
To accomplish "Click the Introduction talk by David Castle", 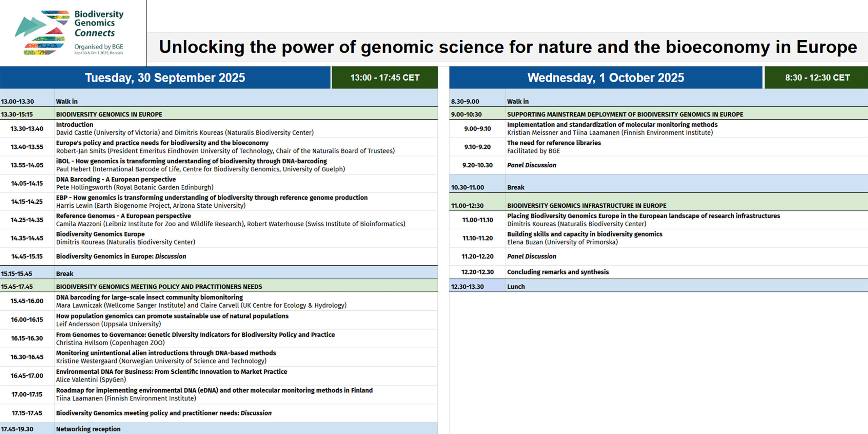I will tap(219, 129).
